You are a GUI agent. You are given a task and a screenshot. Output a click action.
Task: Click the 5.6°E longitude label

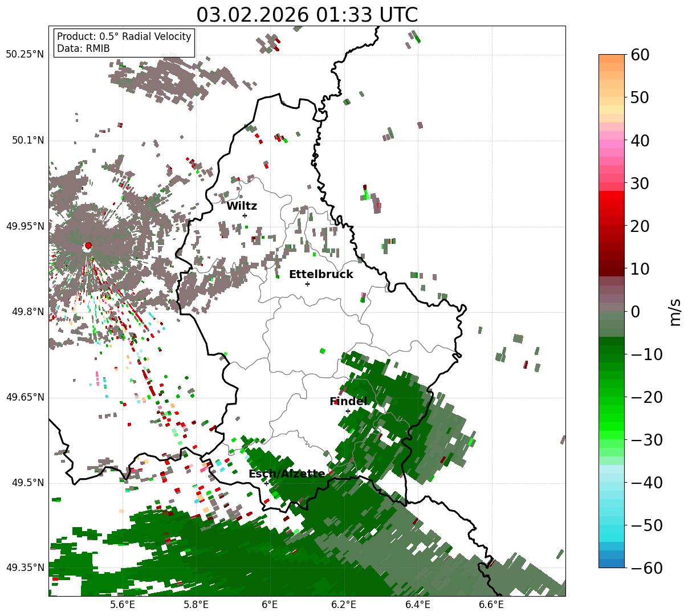point(123,605)
